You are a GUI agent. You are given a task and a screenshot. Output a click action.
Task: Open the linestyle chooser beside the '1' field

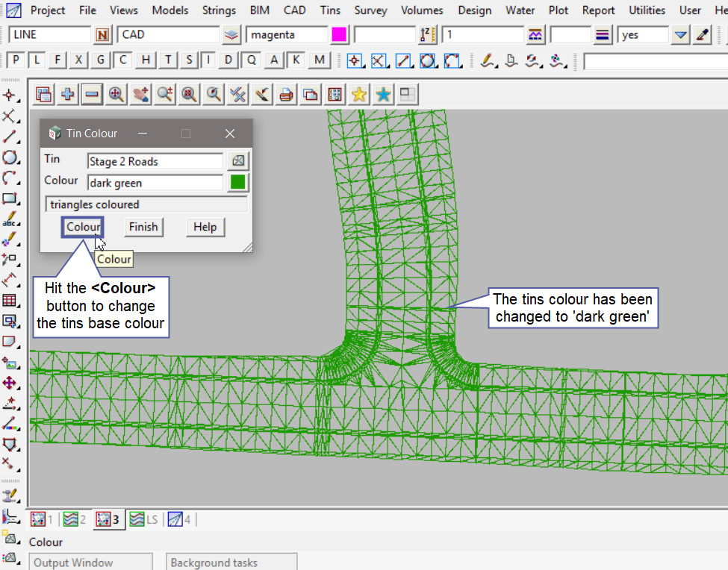(x=535, y=35)
